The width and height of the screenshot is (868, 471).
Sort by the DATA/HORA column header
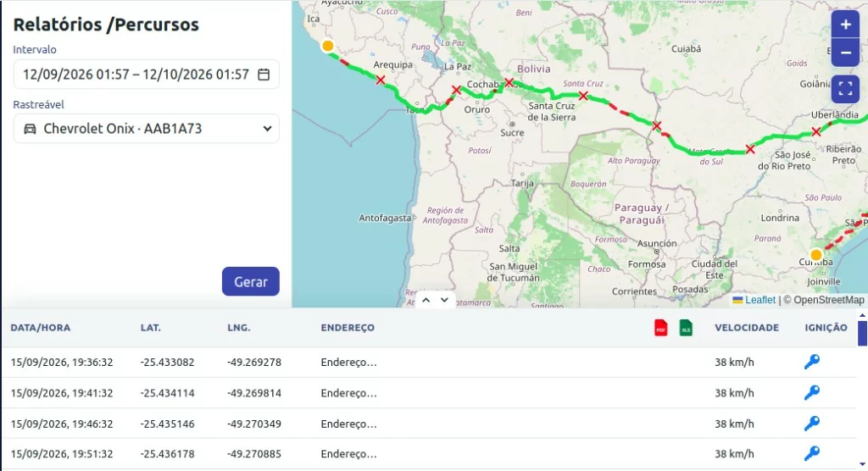coord(41,328)
